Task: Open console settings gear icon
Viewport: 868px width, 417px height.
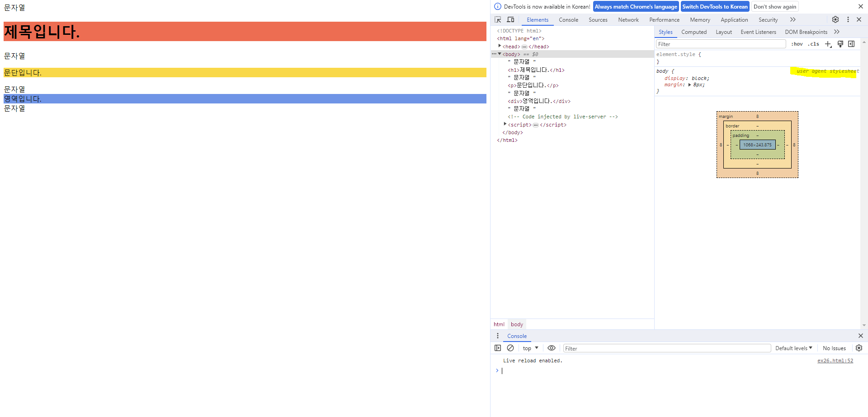Action: 859,348
